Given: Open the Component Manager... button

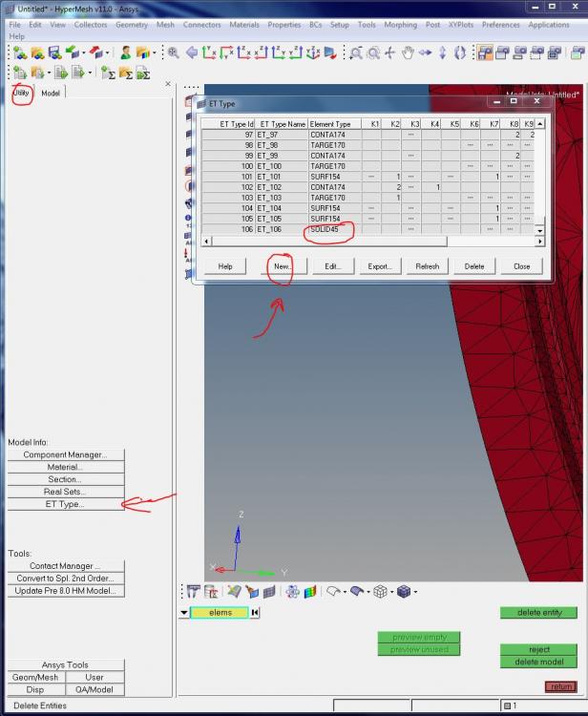Looking at the screenshot, I should [x=66, y=454].
